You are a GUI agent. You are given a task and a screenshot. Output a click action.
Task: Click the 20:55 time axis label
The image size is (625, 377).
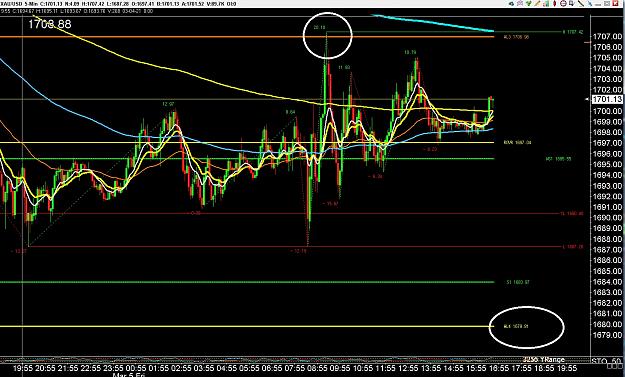(x=46, y=368)
